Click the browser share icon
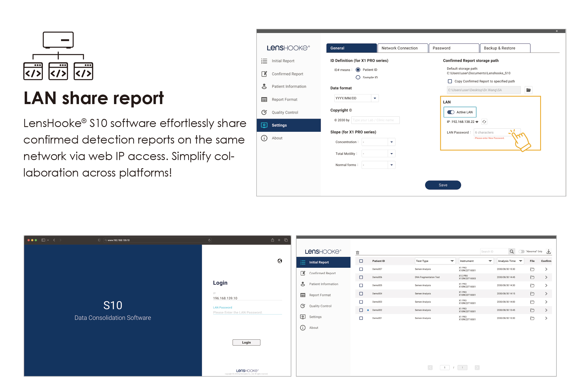 pyautogui.click(x=272, y=240)
